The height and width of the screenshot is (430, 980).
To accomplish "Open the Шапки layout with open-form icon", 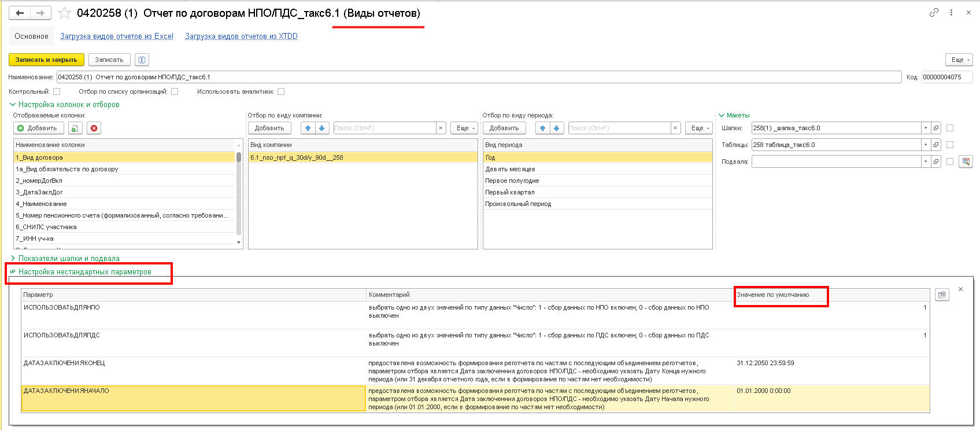I will (936, 128).
